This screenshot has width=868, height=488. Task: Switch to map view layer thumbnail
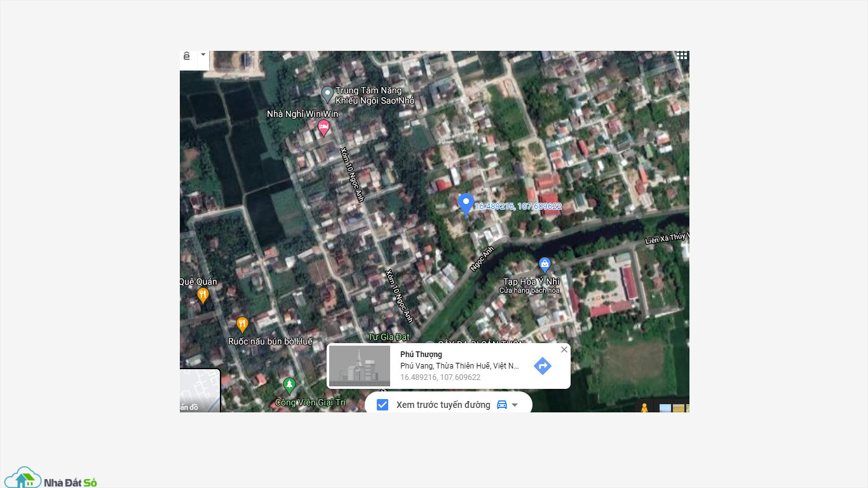pyautogui.click(x=200, y=391)
